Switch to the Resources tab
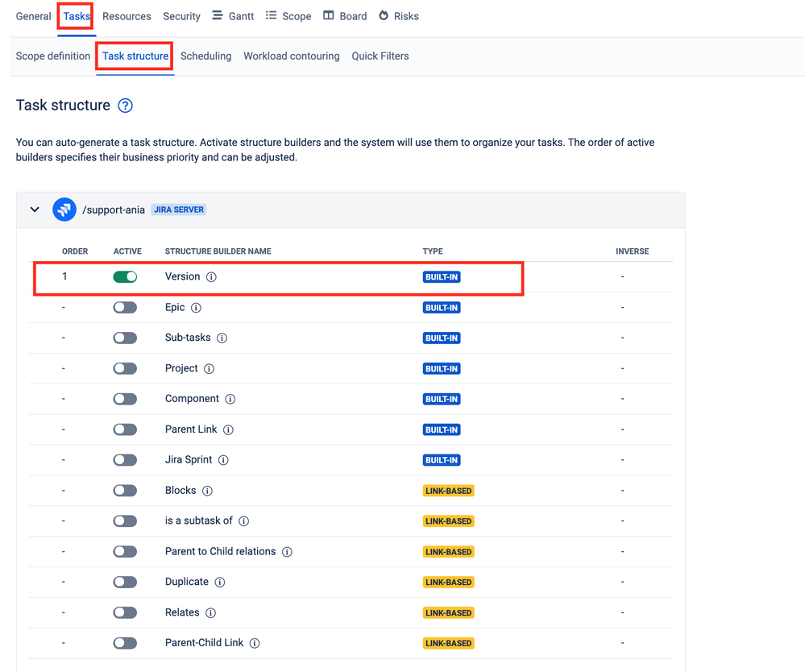This screenshot has width=805, height=672. point(127,16)
